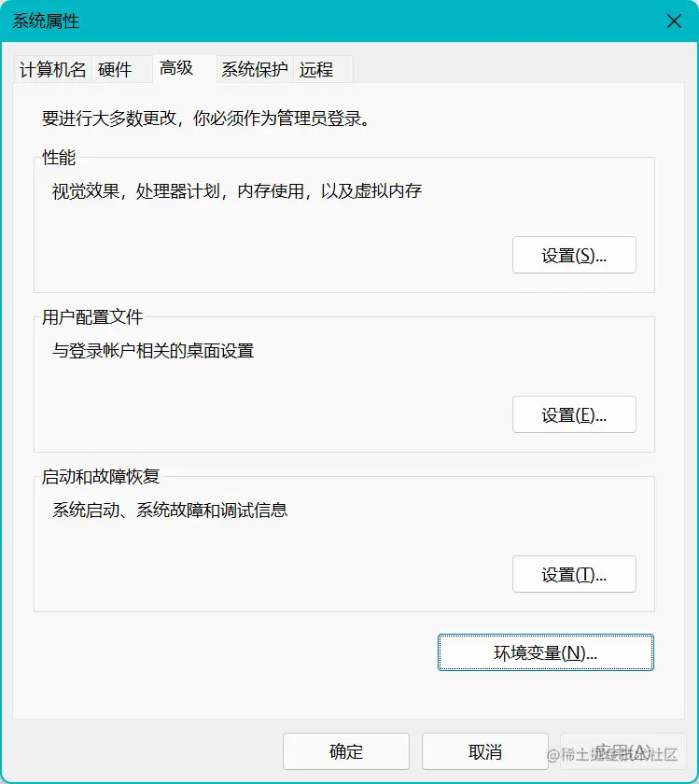
Task: Open 用户配置文件 settings via 设置(E) button
Action: (574, 414)
